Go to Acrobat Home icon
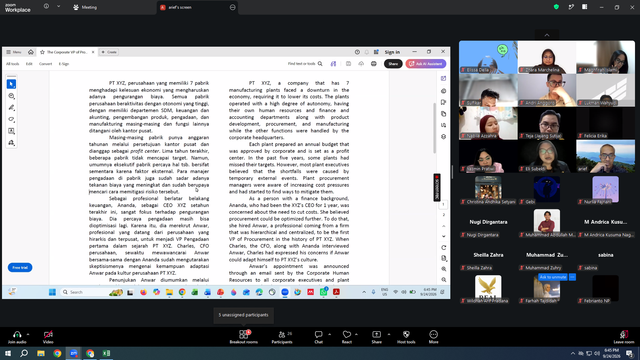This screenshot has width=640, height=360. tap(31, 52)
